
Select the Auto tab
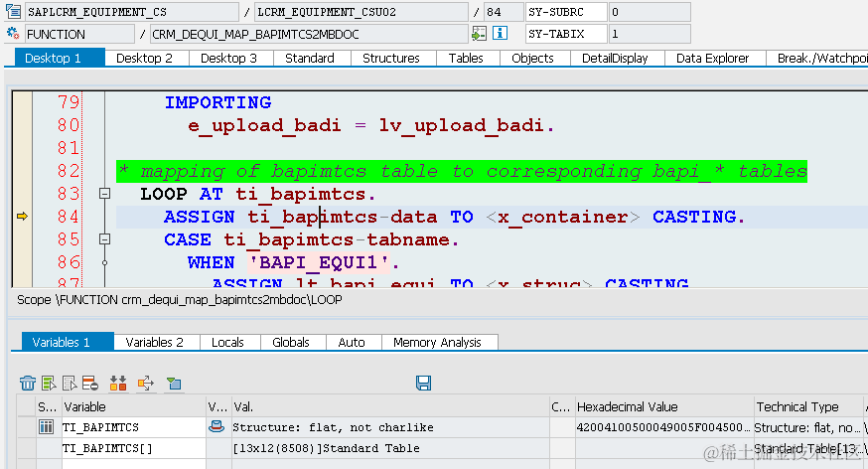pyautogui.click(x=353, y=342)
